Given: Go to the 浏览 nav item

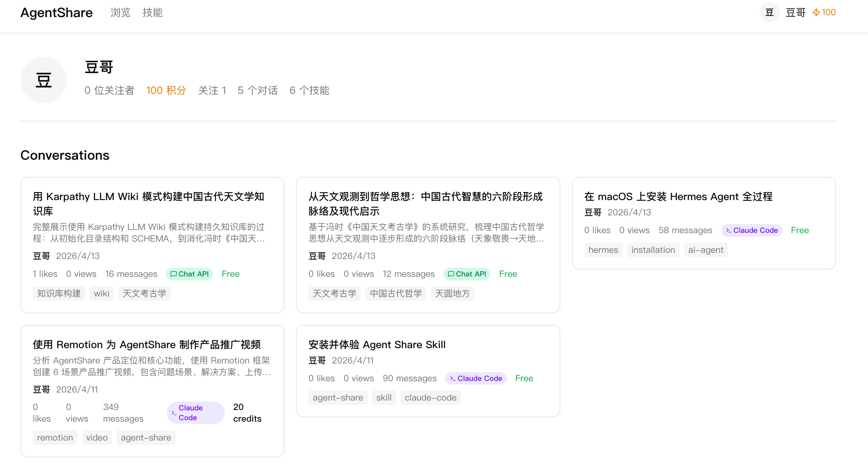Looking at the screenshot, I should pyautogui.click(x=121, y=13).
